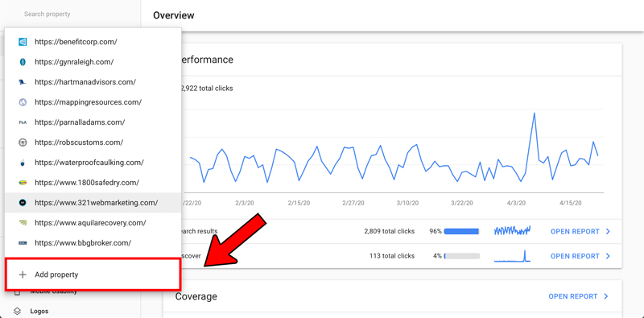Viewport: 644px width, 318px height.
Task: Click the gynraleigh.com favicon
Action: 23,62
